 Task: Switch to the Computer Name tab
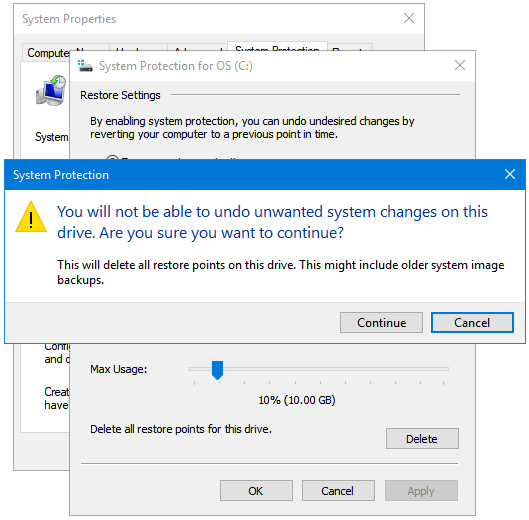(48, 53)
